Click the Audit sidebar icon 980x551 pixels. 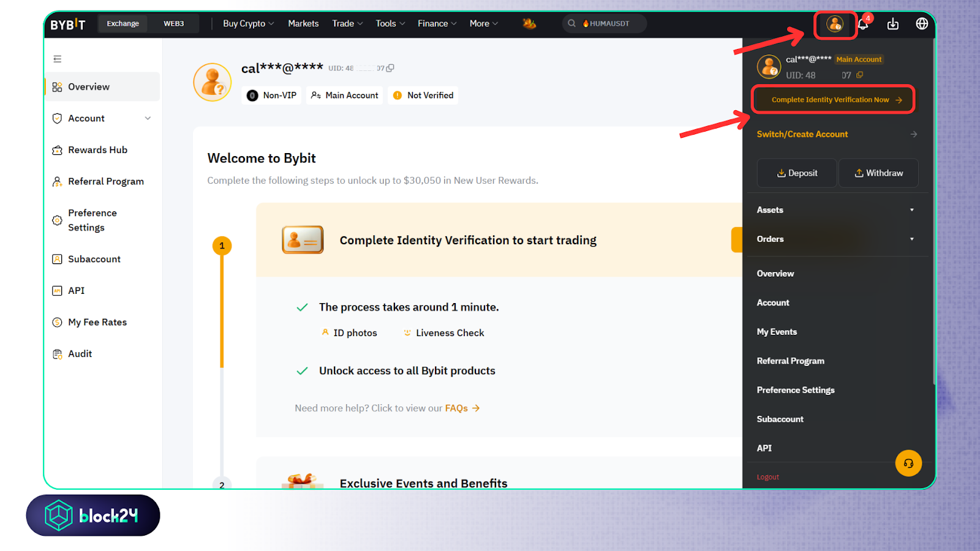pos(58,354)
